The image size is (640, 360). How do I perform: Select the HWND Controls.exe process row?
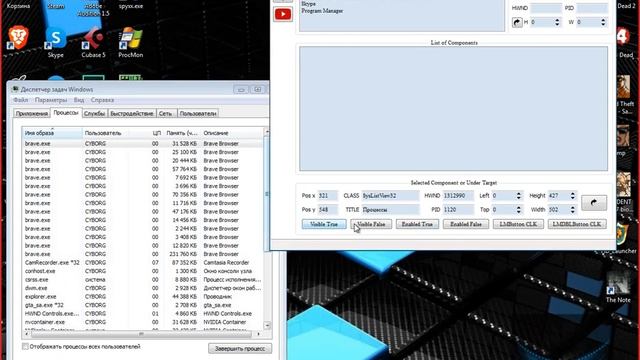point(143,313)
